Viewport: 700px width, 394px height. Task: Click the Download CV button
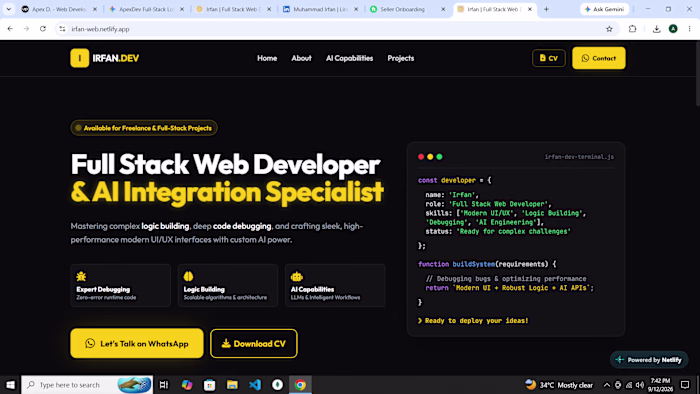(254, 343)
